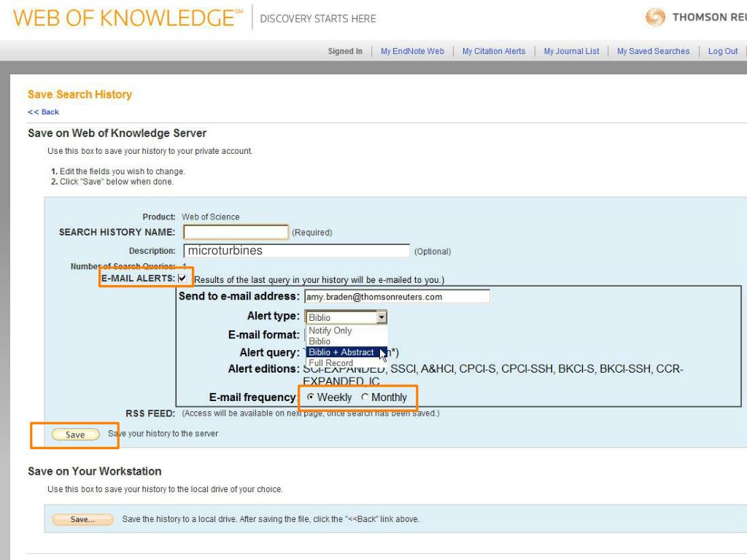Click Save... to save on workstation
Screen dimensions: 747x560
pos(82,519)
